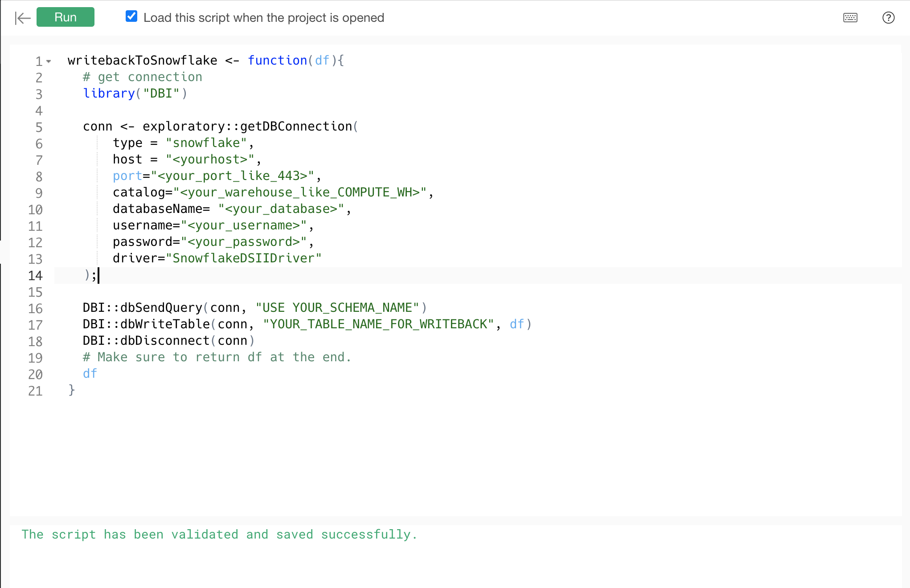Open the help question mark icon

pos(888,18)
